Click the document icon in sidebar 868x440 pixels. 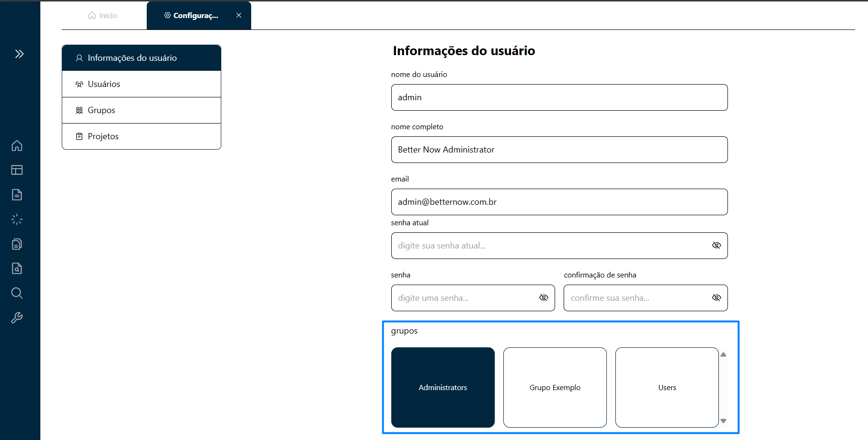(x=17, y=195)
